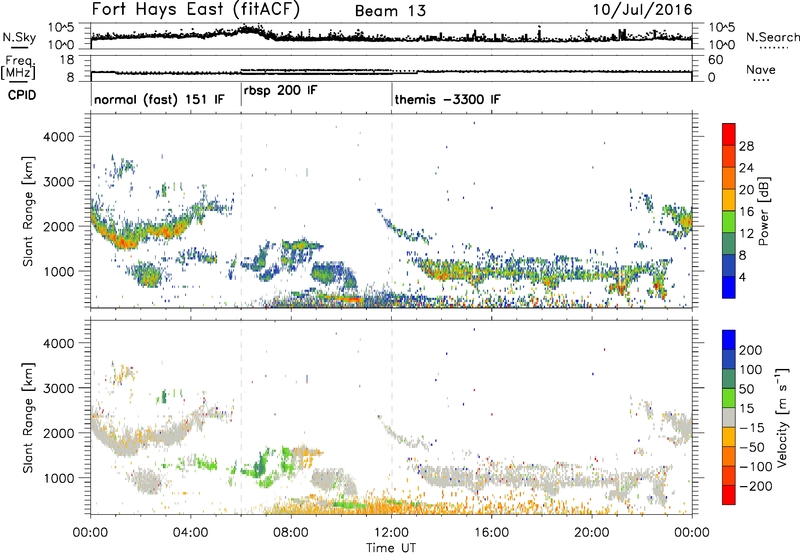
Task: Click the 'N.Search' legend label
Action: 772,37
